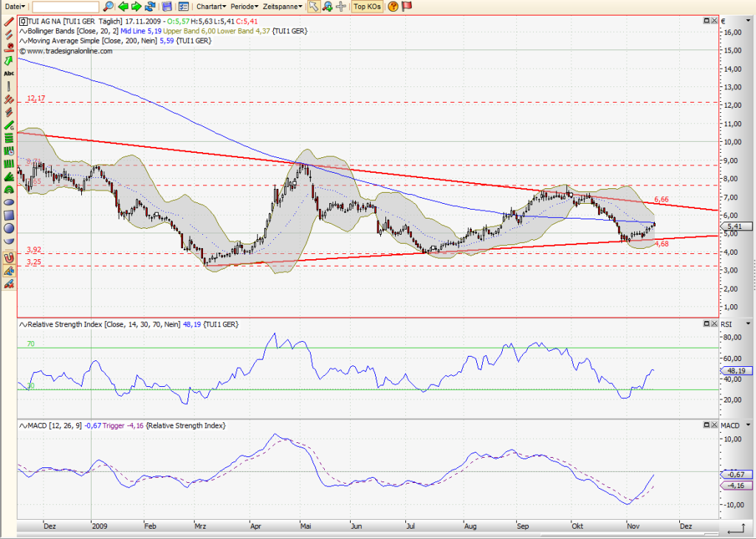
Task: Click the 48,19 RSI value marker
Action: (736, 371)
